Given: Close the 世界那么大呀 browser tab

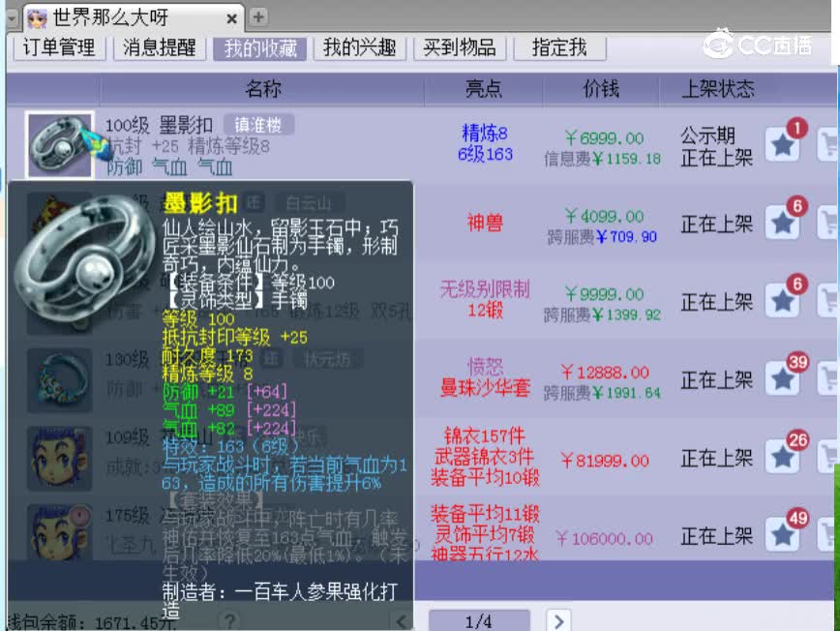Looking at the screenshot, I should 231,19.
